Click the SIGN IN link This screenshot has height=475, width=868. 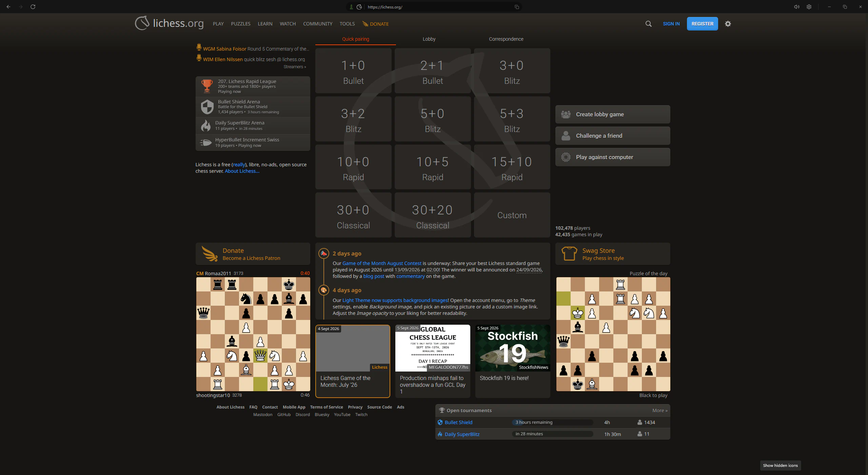tap(671, 24)
